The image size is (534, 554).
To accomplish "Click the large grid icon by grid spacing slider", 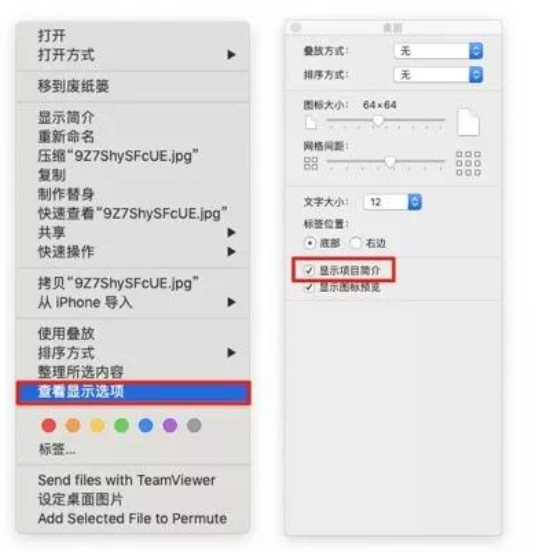I will (468, 163).
